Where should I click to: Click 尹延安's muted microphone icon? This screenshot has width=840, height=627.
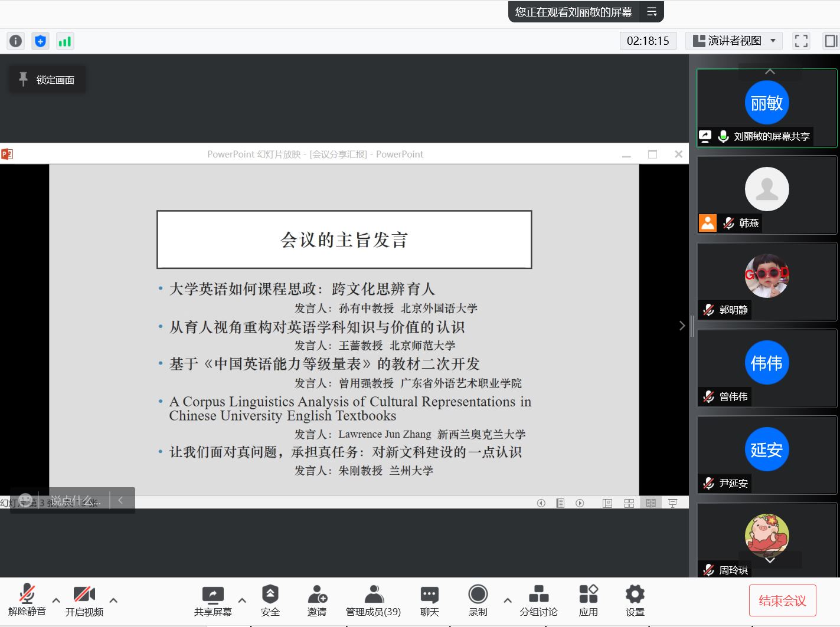(x=708, y=483)
